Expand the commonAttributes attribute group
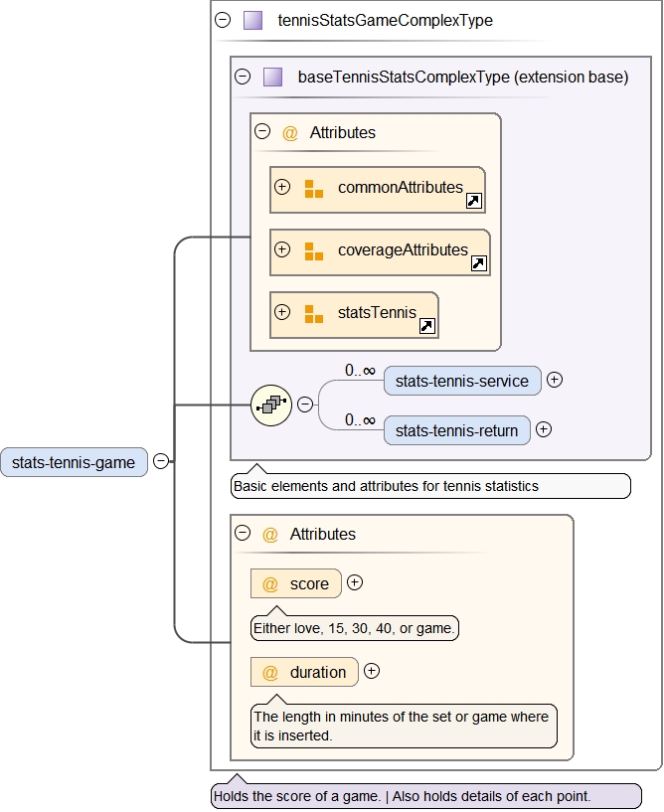Screen dimensions: 664x812 point(282,187)
